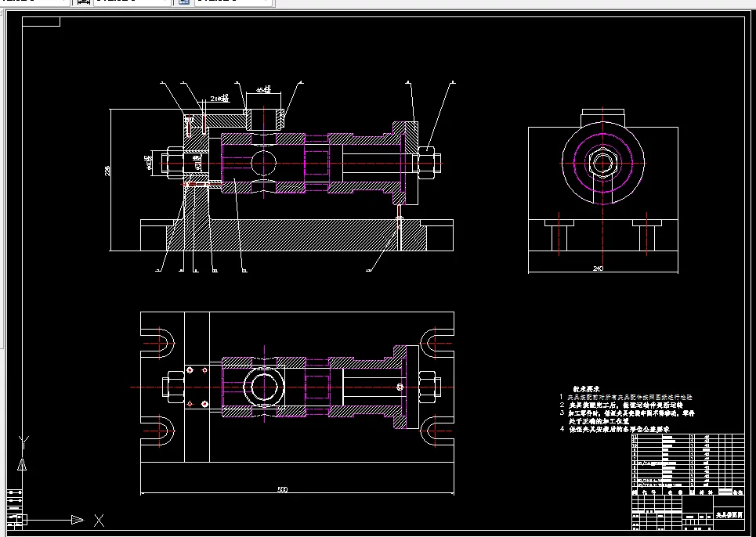Click the table style icon in the top toolbar
The height and width of the screenshot is (537, 756).
coord(183,2)
